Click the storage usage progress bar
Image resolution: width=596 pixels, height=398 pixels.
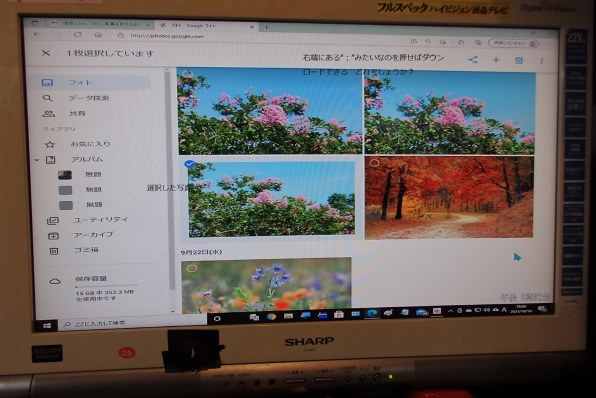click(x=106, y=286)
